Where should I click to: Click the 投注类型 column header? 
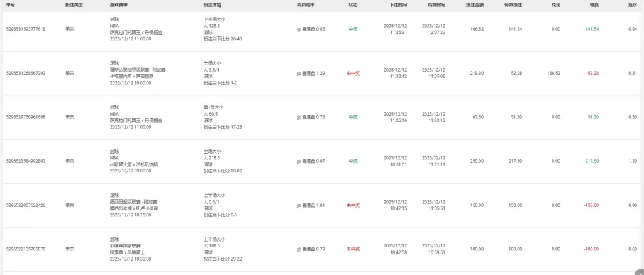click(74, 4)
